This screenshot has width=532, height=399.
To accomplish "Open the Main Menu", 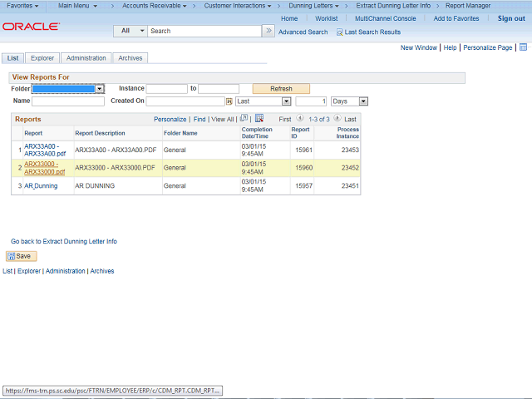I will point(77,6).
